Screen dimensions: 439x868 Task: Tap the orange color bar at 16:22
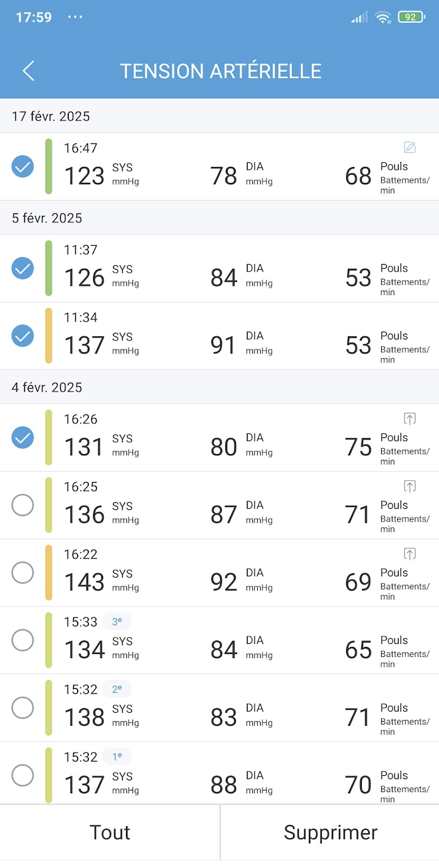coord(49,573)
